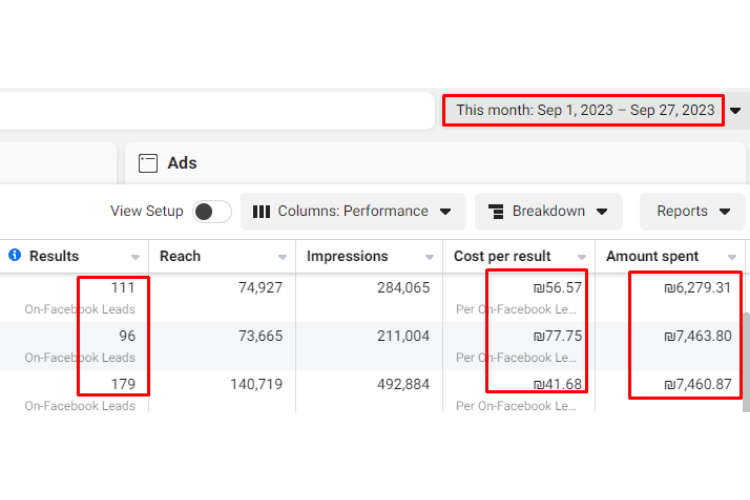This screenshot has height=500, width=750.
Task: Click the blue Results info icon
Action: click(x=15, y=255)
